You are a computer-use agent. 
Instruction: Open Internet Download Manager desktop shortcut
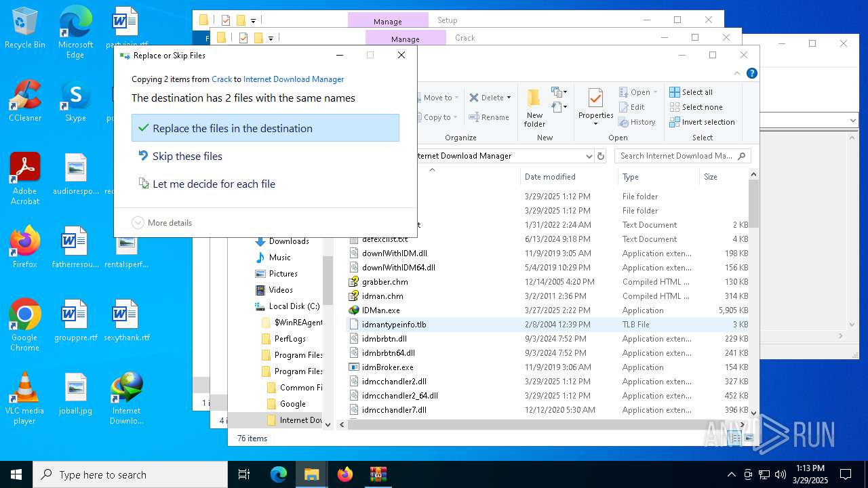coord(126,399)
